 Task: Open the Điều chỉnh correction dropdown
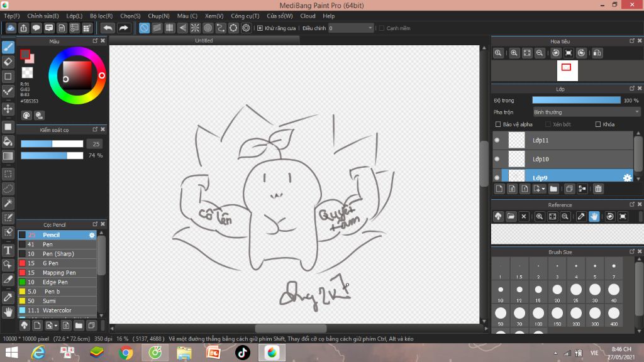pos(351,28)
